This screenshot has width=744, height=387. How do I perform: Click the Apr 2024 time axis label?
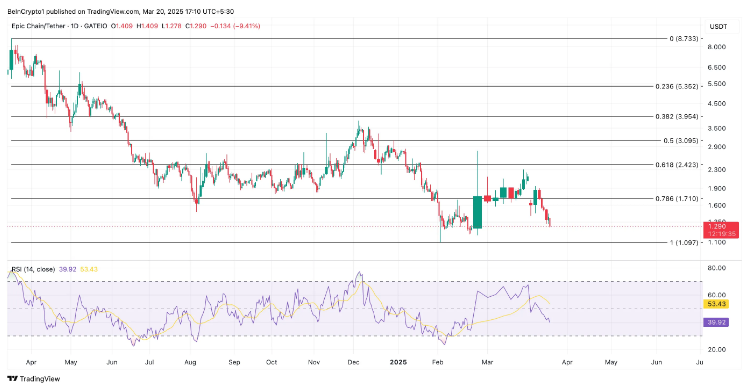(x=31, y=362)
